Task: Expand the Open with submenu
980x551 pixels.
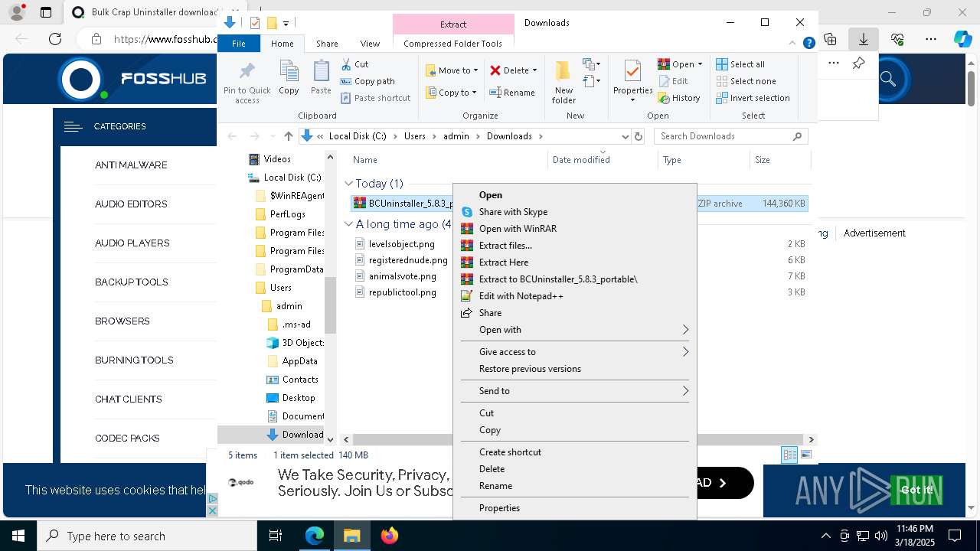Action: tap(575, 330)
